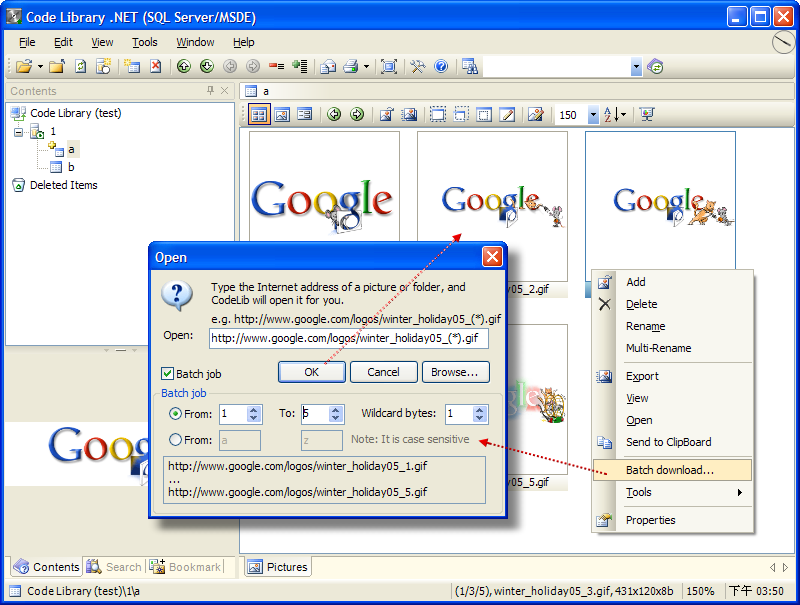Click the slideshow screen icon
The width and height of the screenshot is (800, 605).
647,114
